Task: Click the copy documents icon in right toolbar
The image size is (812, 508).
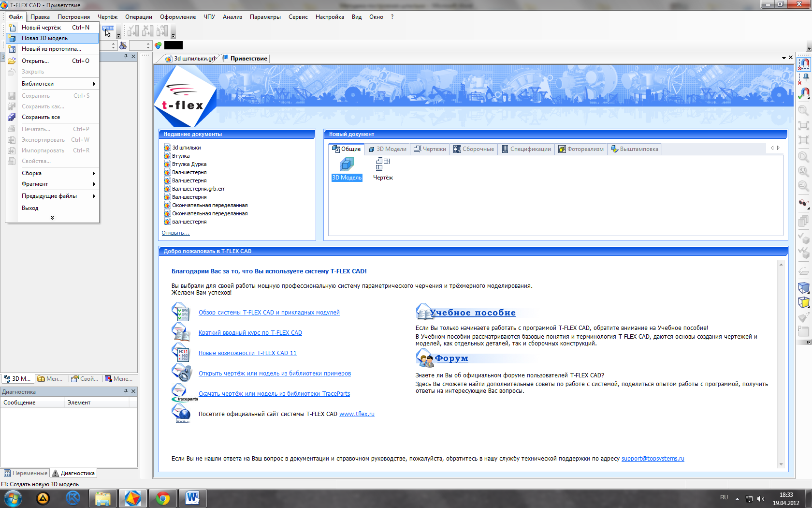Action: 803,221
